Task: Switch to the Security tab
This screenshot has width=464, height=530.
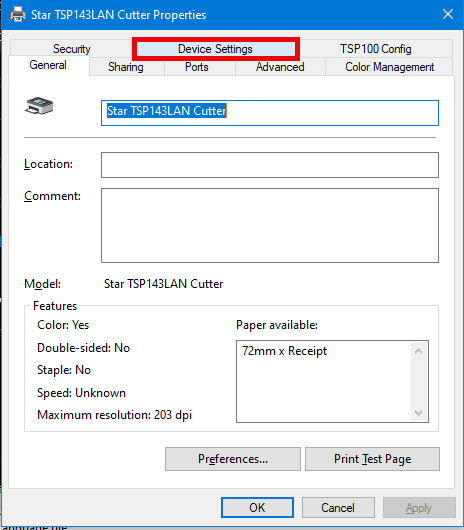Action: tap(72, 49)
